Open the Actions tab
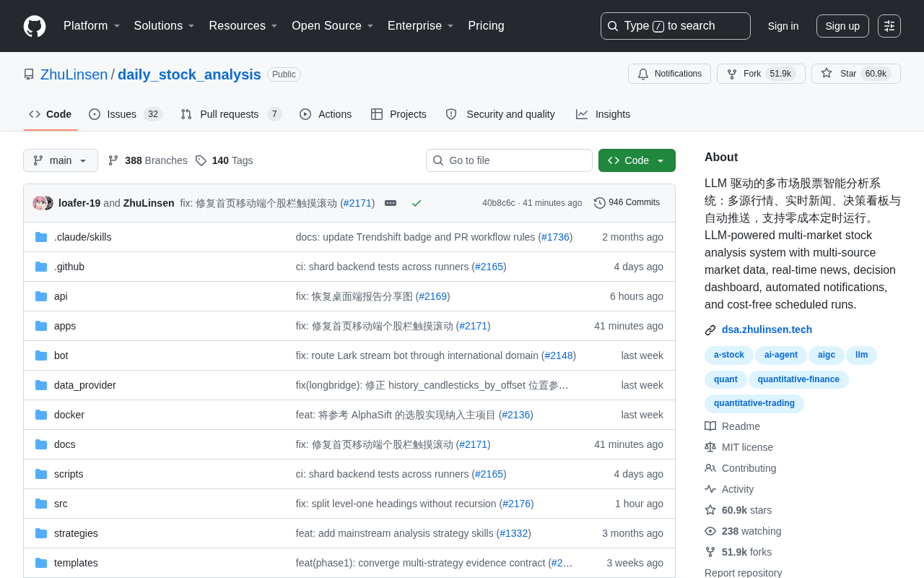The width and height of the screenshot is (924, 578). (326, 114)
